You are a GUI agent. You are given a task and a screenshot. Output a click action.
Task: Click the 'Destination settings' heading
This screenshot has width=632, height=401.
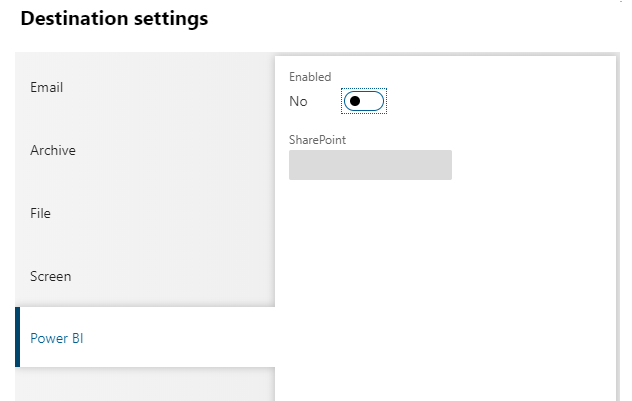[114, 19]
